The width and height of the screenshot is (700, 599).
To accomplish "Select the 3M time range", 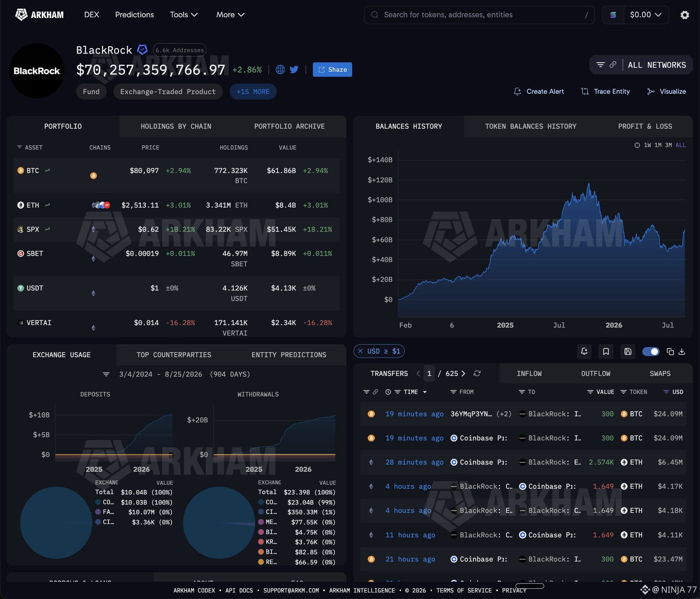I will coord(669,145).
